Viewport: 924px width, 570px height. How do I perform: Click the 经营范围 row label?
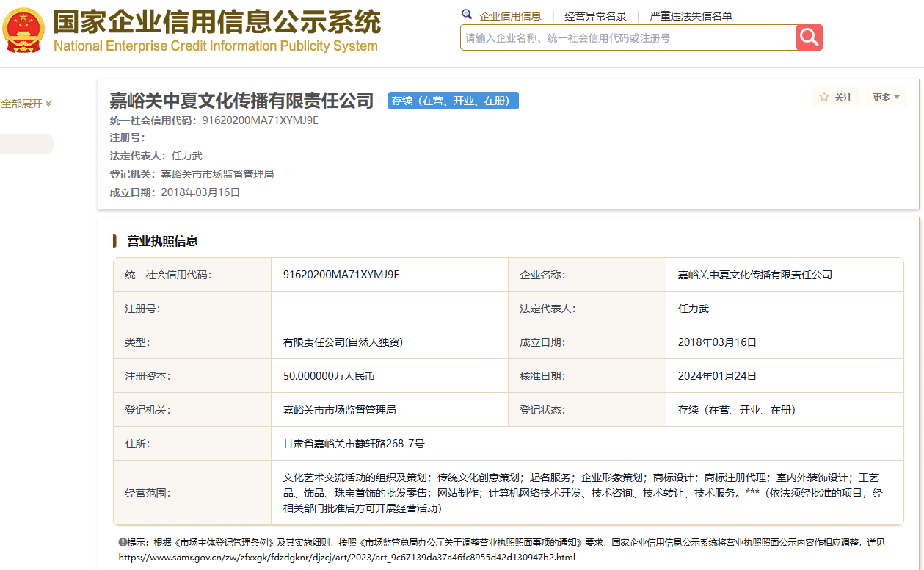pos(192,493)
